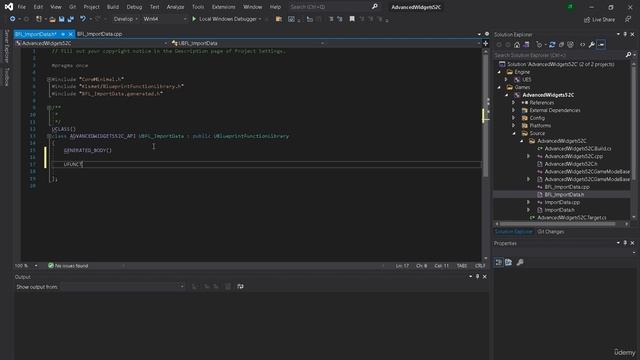640x360 pixels.
Task: Click the Live Share icon
Action: point(587,20)
